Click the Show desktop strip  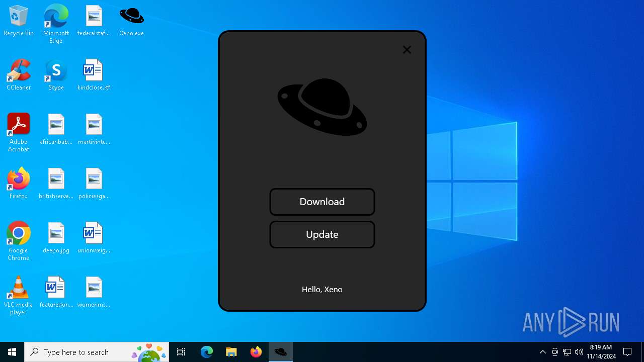(x=642, y=352)
